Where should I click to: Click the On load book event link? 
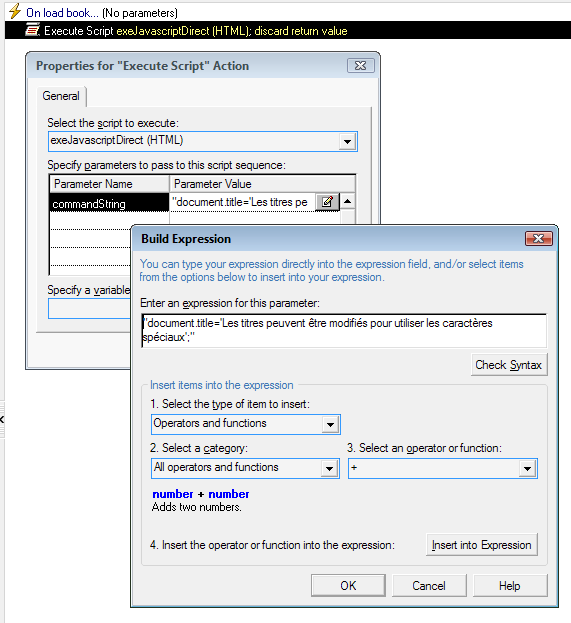[62, 13]
